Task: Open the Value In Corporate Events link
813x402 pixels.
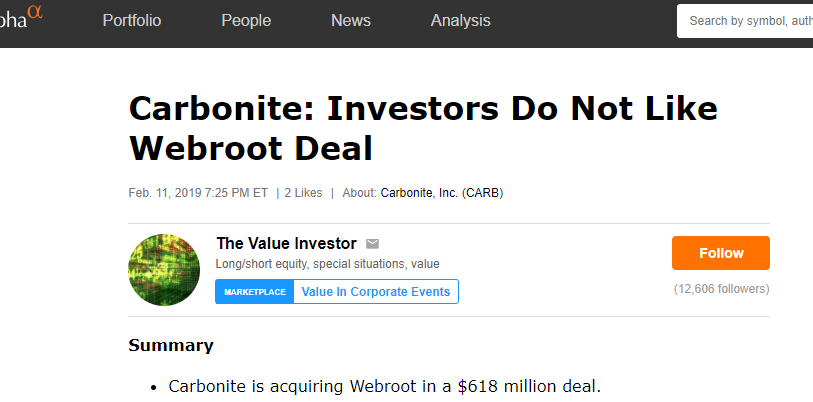Action: [376, 292]
